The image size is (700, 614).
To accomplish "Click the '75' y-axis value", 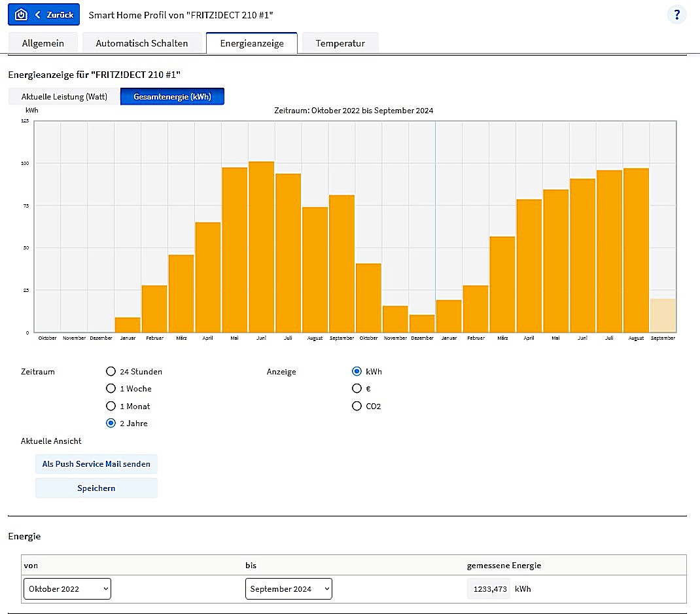I will (x=26, y=206).
